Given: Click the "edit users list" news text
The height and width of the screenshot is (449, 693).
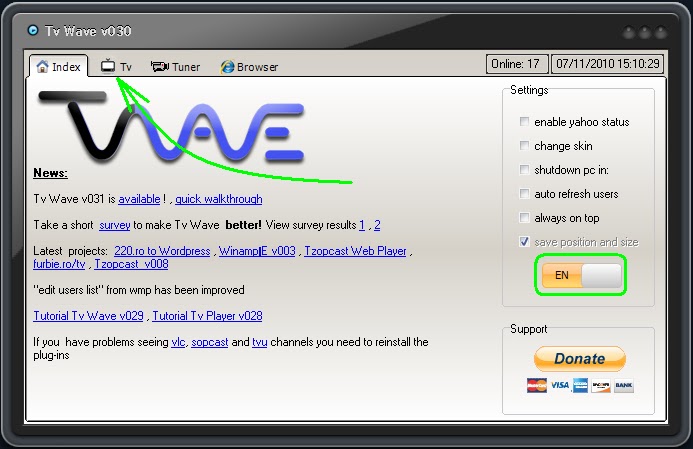Looking at the screenshot, I should [x=139, y=290].
